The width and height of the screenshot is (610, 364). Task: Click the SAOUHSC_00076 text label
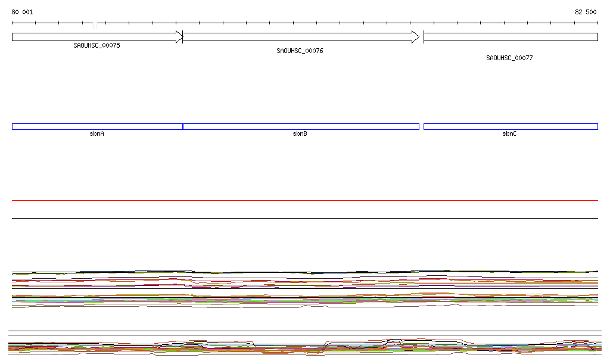pos(300,51)
